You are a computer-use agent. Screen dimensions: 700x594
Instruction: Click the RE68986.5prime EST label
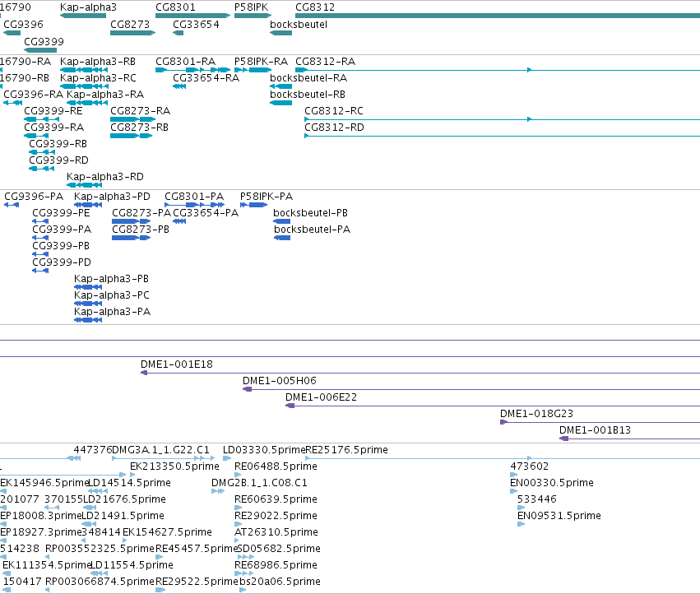276,565
